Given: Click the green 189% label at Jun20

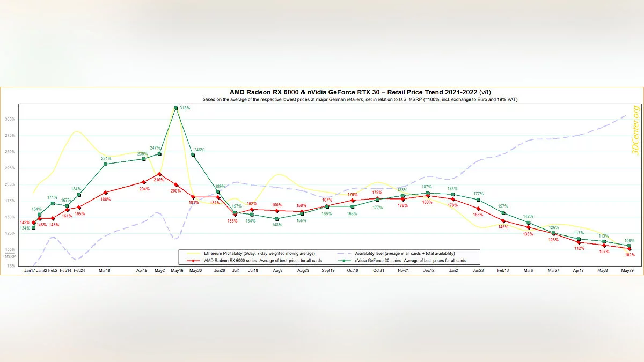Looking at the screenshot, I should click(x=221, y=186).
